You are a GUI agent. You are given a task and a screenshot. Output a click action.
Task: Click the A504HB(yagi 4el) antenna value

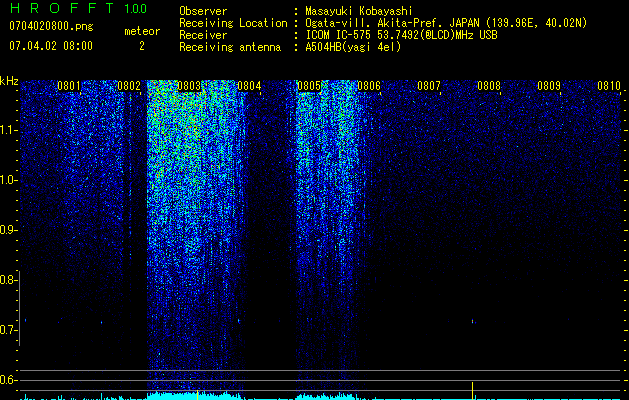tap(353, 47)
